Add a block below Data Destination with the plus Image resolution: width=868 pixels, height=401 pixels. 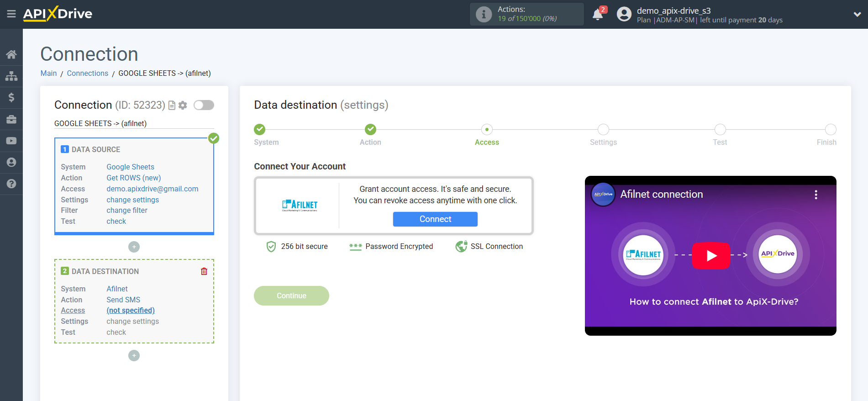click(x=134, y=355)
